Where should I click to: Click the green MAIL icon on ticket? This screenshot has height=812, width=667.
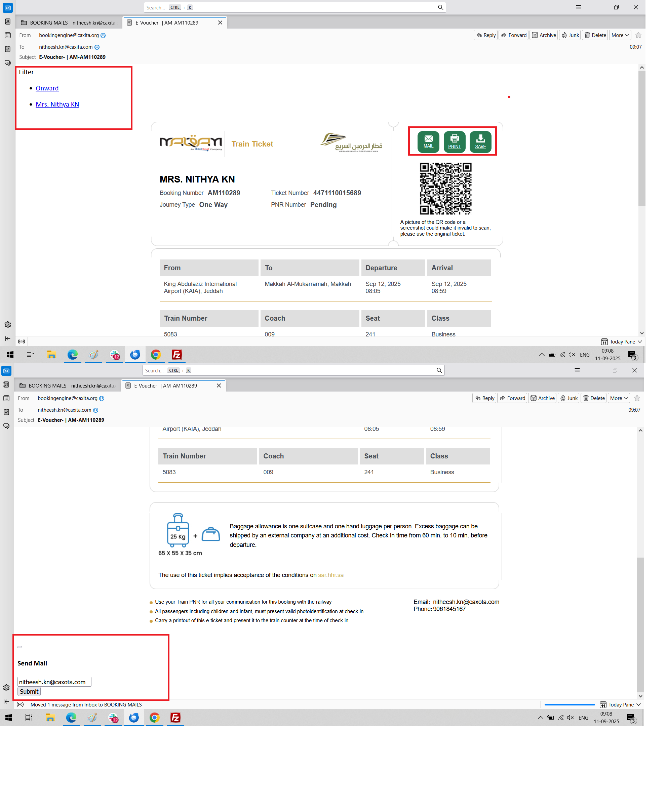[428, 141]
